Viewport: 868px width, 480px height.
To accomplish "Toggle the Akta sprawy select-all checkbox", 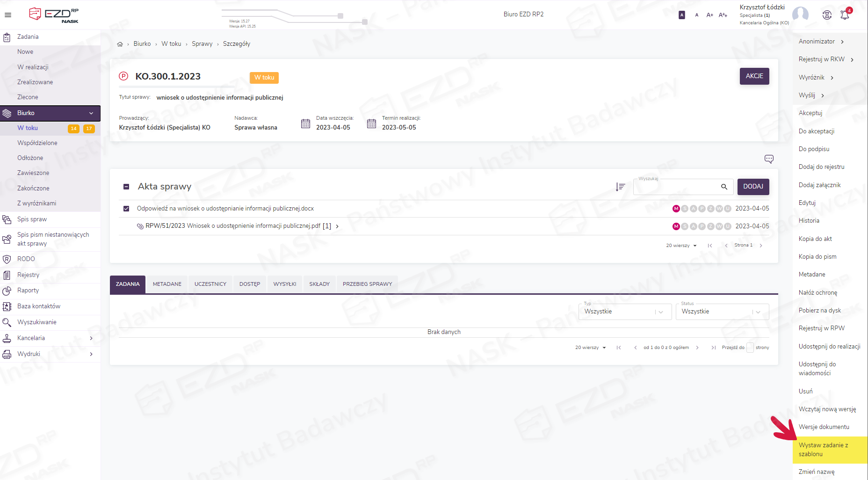I will point(126,187).
